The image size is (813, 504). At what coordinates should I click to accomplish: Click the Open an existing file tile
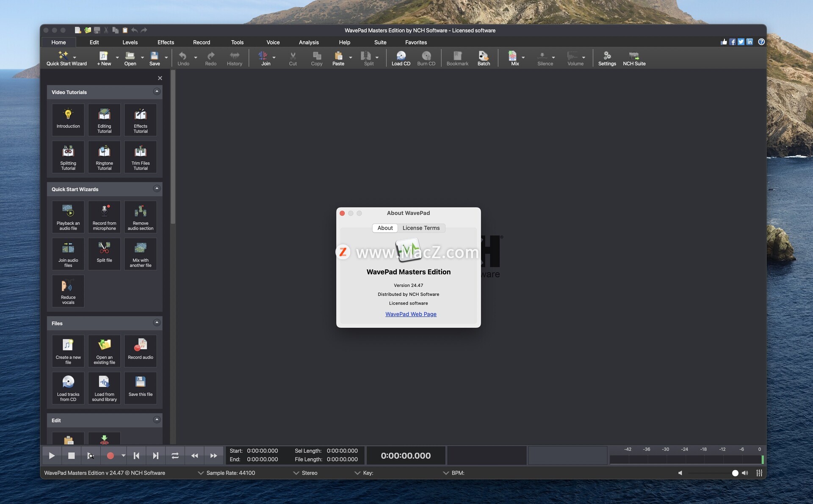(x=104, y=351)
